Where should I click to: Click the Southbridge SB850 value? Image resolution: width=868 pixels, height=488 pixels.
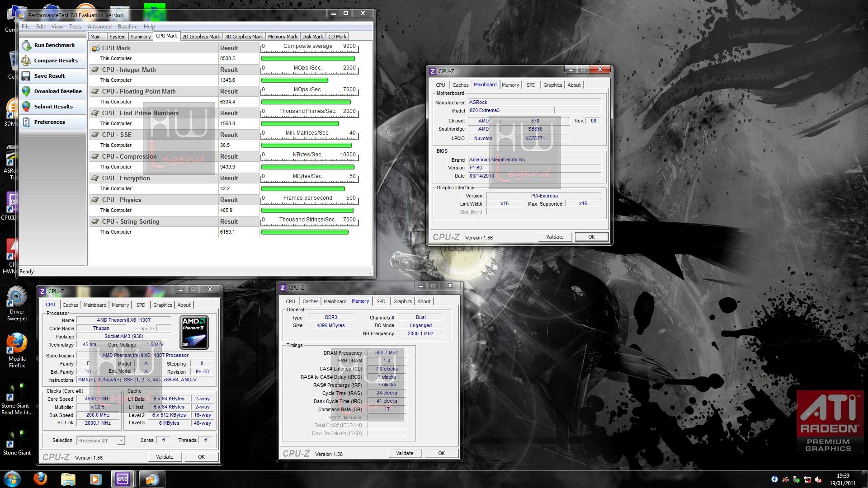coord(535,129)
